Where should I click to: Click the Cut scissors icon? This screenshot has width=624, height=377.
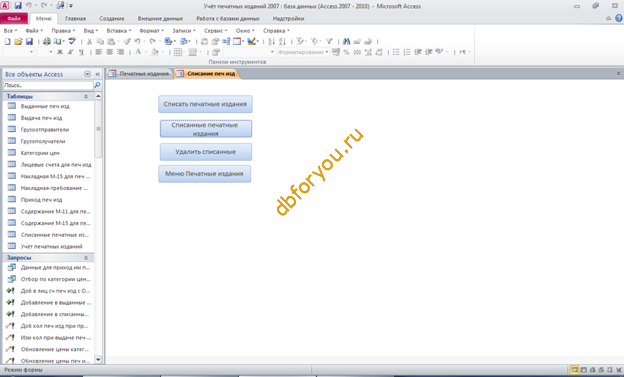pyautogui.click(x=90, y=41)
